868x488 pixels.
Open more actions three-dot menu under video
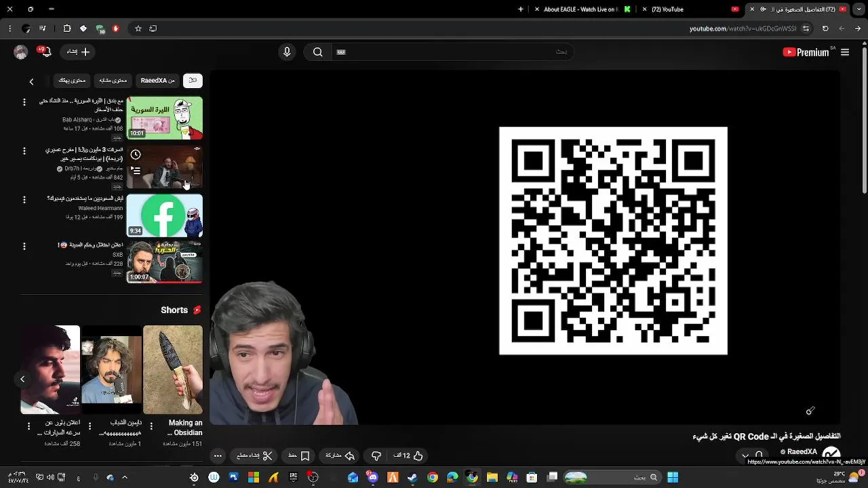coord(218,455)
